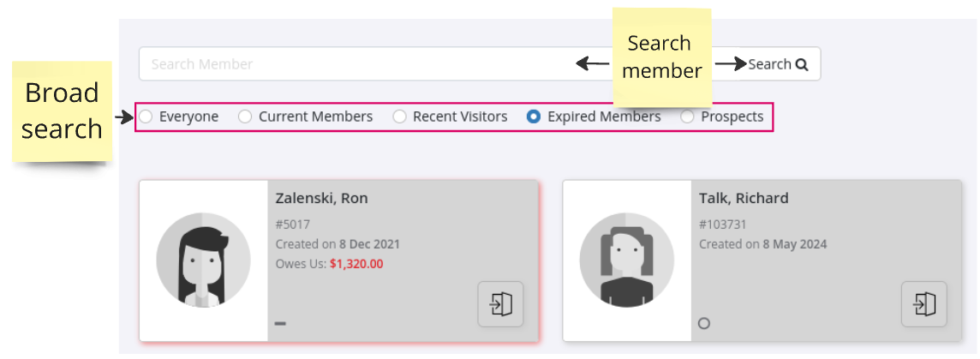Filter the list by Prospects
Screen dimensions: 980x359
click(x=687, y=117)
